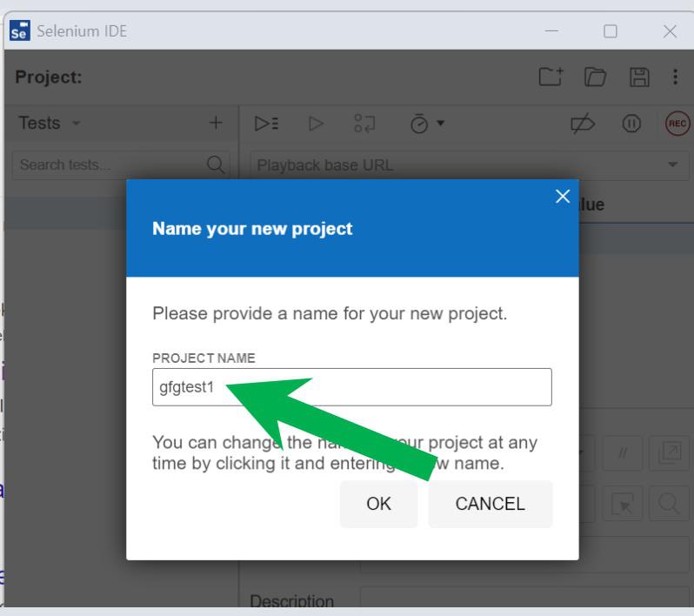Click the search tests magnifier icon

tap(216, 164)
